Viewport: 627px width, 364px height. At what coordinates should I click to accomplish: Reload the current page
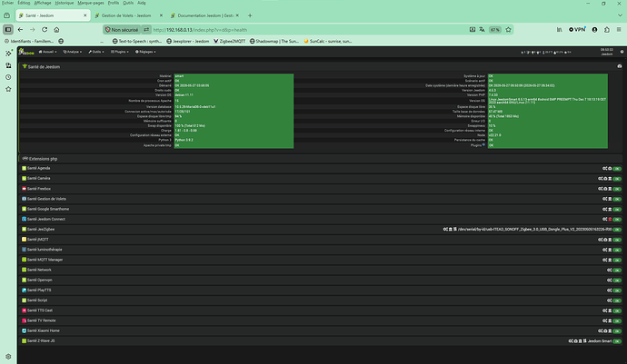click(x=45, y=30)
